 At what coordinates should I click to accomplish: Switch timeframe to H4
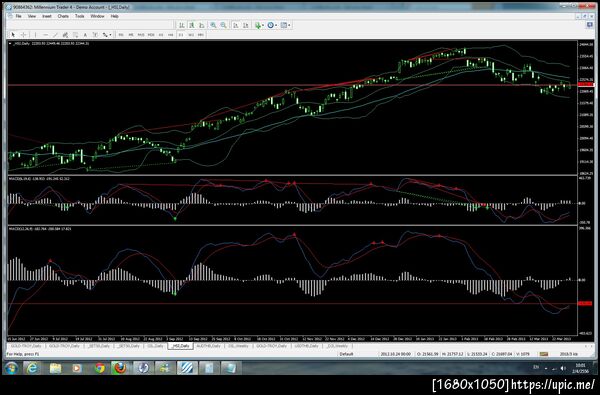pyautogui.click(x=171, y=35)
